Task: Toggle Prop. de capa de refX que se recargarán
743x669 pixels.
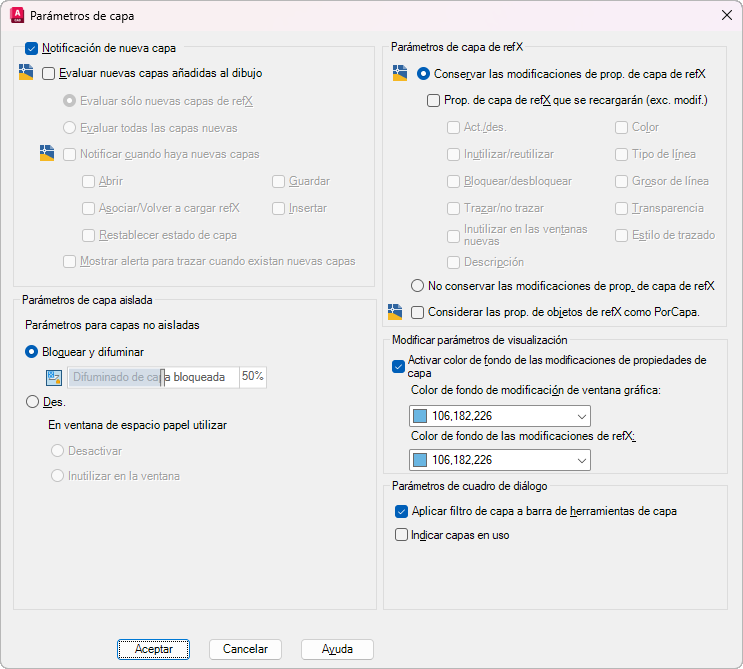Action: tap(434, 100)
